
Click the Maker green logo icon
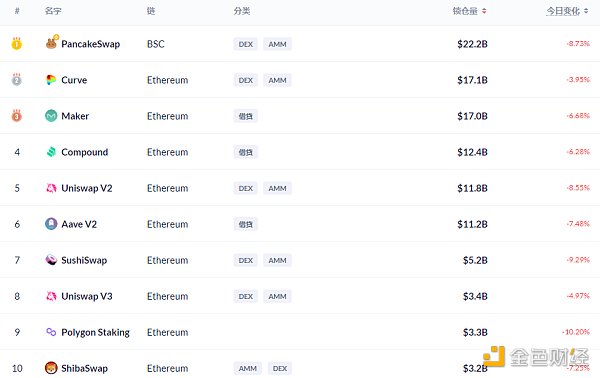pos(51,116)
